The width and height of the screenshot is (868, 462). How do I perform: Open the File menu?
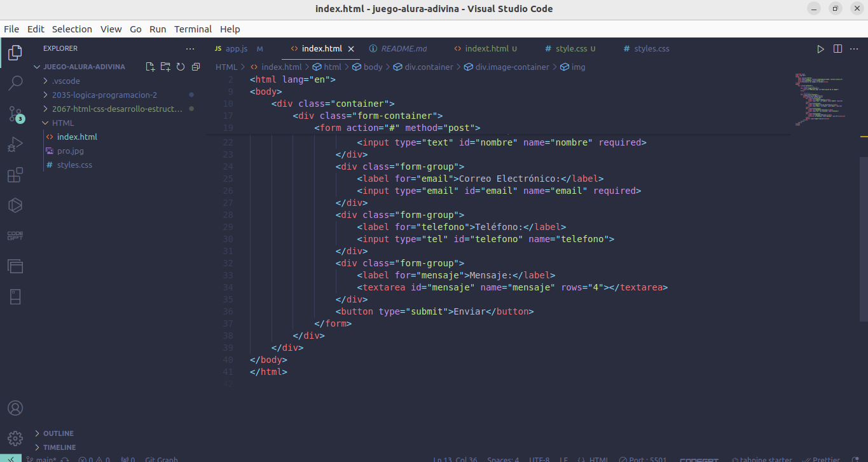click(11, 29)
